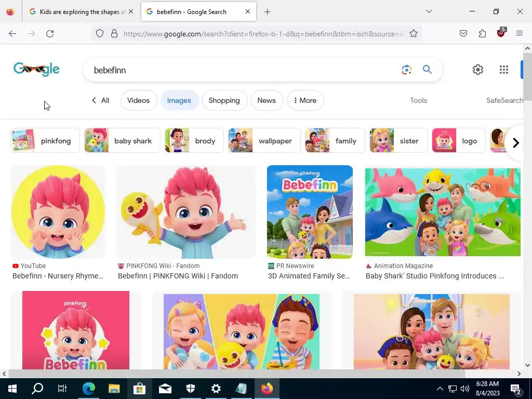
Task: Bookmark this page with the star
Action: coord(413,34)
